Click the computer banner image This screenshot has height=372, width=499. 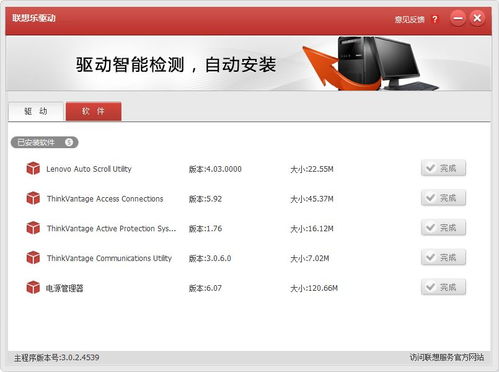point(370,63)
